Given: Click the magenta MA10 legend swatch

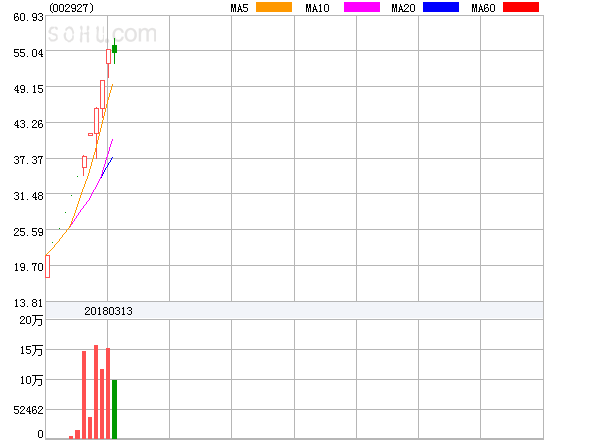Looking at the screenshot, I should point(362,7).
